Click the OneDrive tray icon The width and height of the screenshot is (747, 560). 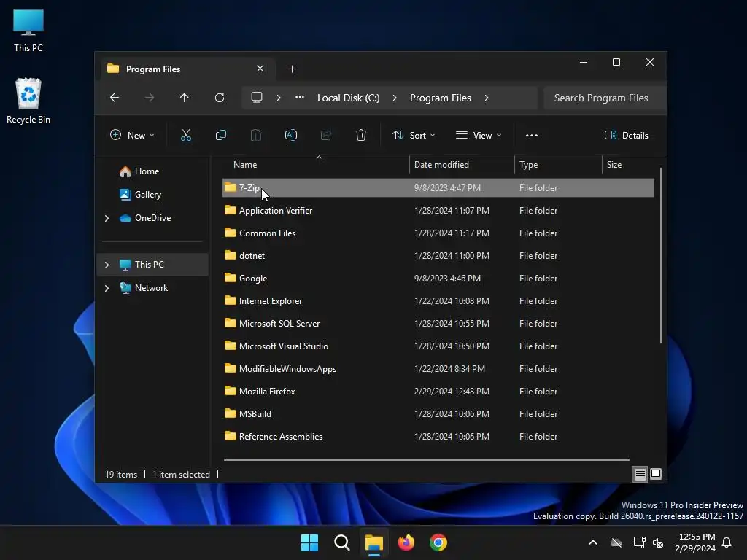pos(616,542)
